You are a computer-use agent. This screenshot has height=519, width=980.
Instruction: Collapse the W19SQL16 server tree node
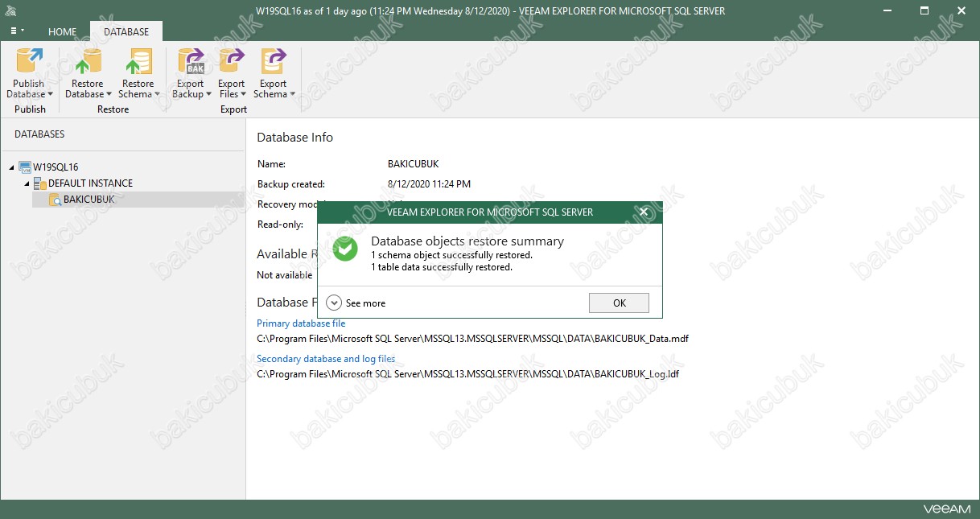pyautogui.click(x=12, y=167)
